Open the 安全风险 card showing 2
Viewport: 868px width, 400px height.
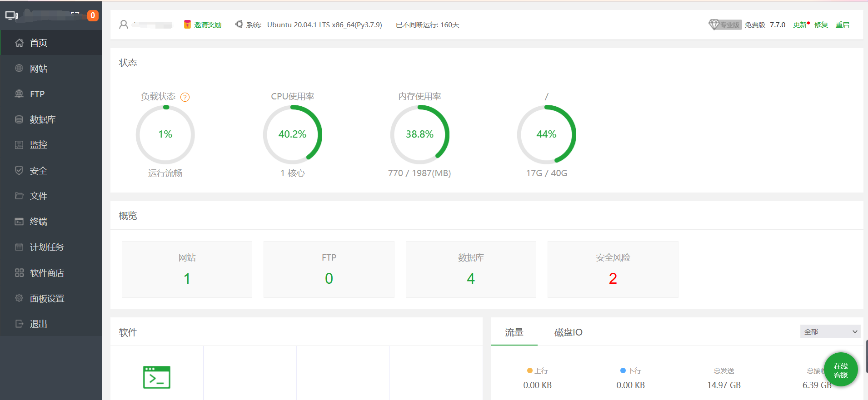[613, 269]
